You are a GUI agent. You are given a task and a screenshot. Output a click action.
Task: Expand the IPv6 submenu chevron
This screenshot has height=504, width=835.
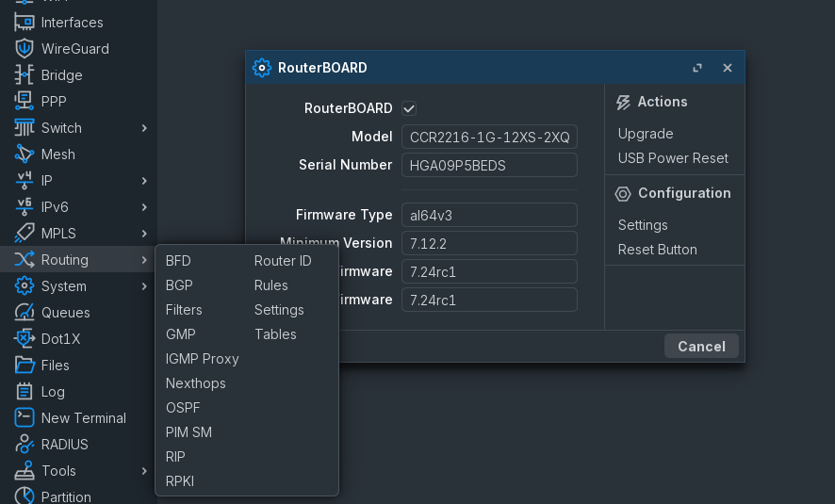click(x=144, y=207)
